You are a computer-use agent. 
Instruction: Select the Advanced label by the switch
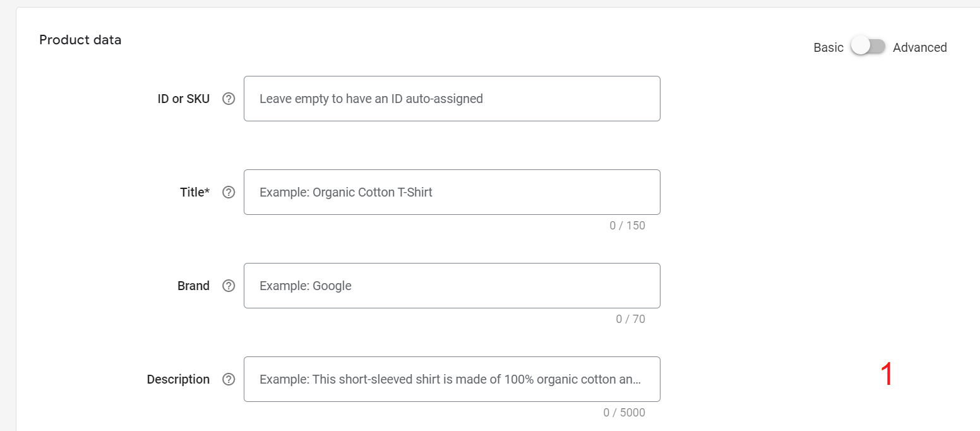click(919, 47)
